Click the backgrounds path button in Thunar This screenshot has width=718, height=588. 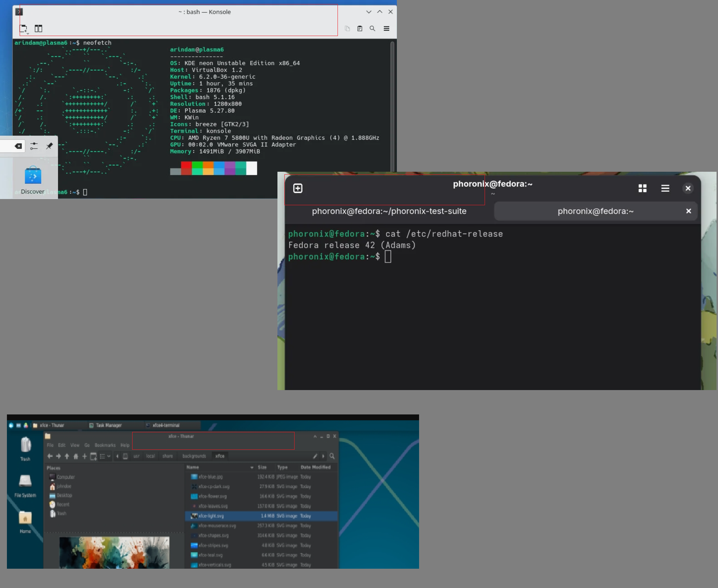tap(194, 456)
